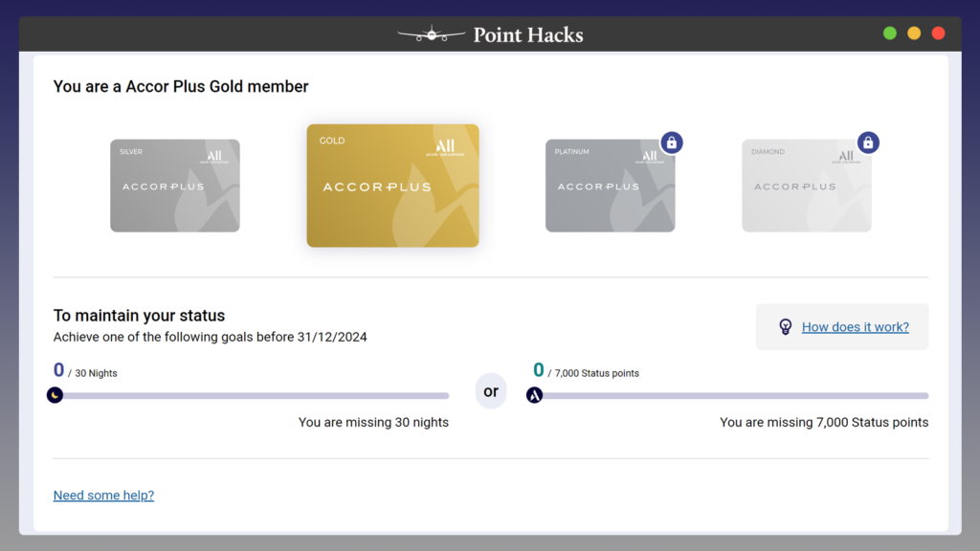This screenshot has width=980, height=551.
Task: Click the moon icon on the nights progress bar
Action: pyautogui.click(x=55, y=394)
